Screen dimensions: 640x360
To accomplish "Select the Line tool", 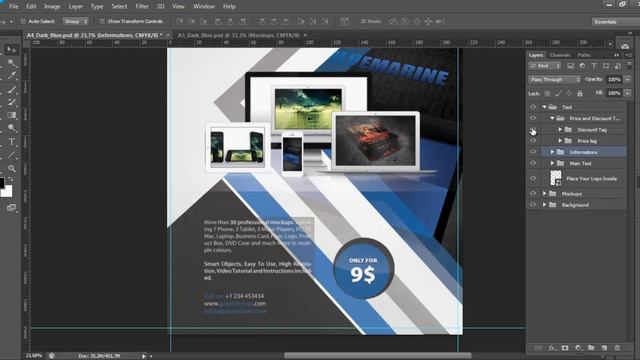I will [12, 155].
